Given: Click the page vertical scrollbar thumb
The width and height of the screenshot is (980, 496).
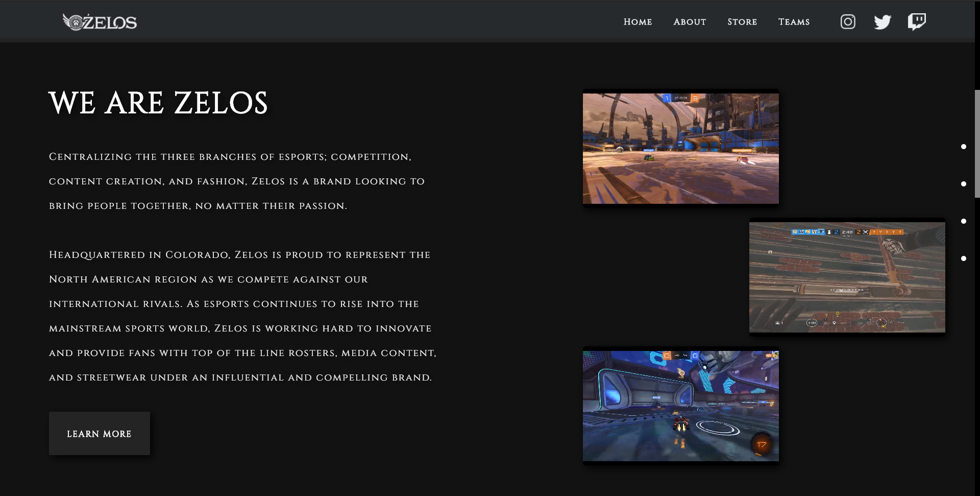Looking at the screenshot, I should click(x=977, y=144).
